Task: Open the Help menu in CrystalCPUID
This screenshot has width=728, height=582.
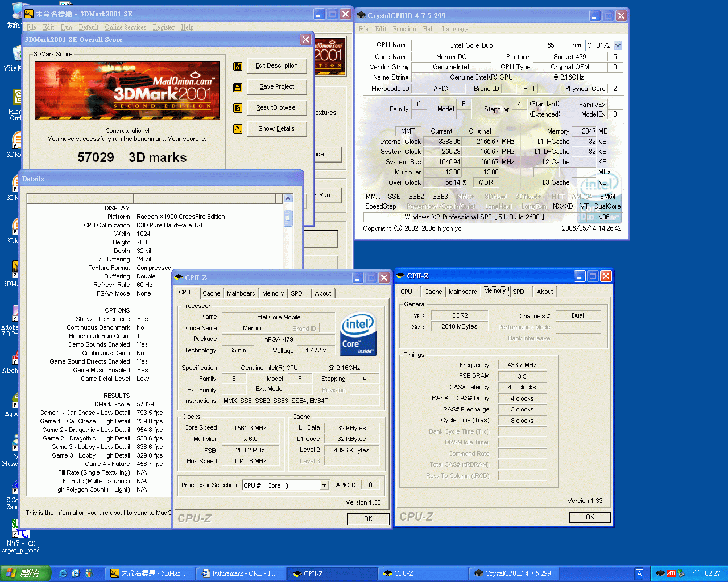Action: coord(429,29)
